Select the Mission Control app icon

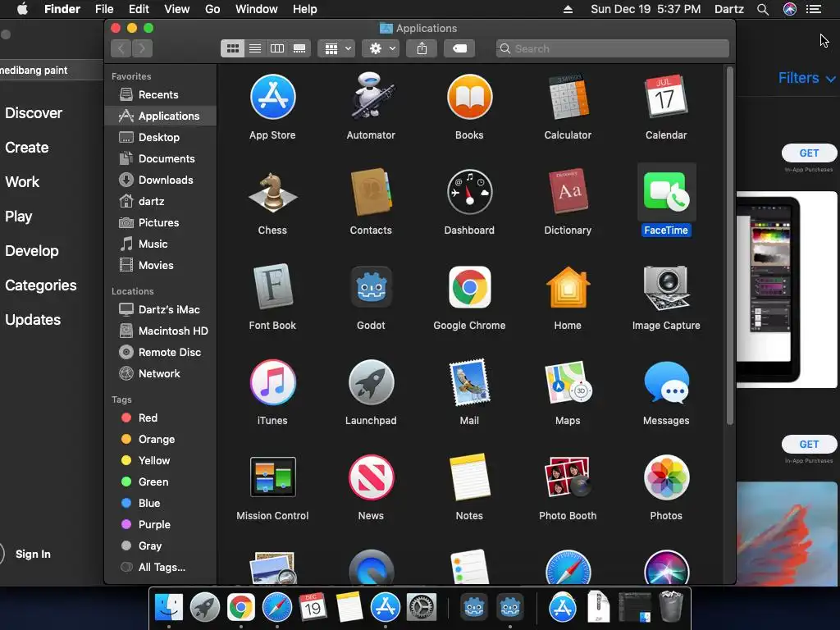[x=272, y=477]
